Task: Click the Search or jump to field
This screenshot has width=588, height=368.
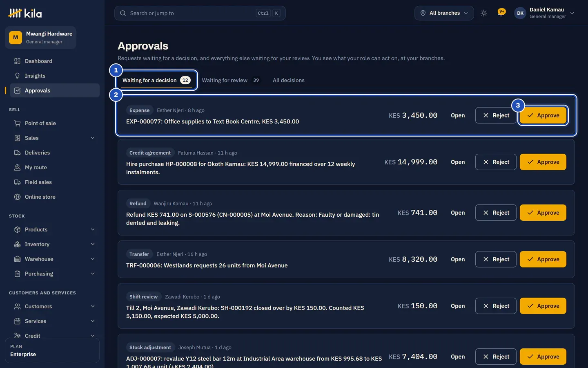Action: 200,13
